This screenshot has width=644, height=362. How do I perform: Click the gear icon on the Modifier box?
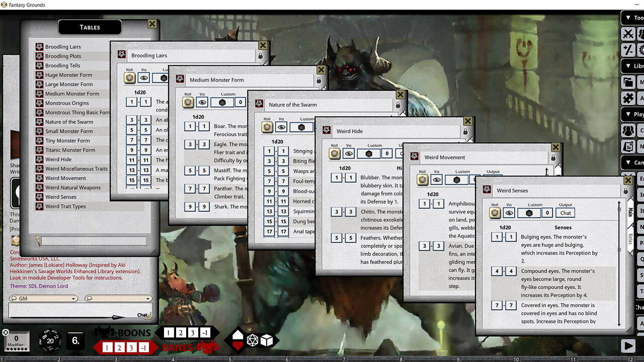coord(6,332)
